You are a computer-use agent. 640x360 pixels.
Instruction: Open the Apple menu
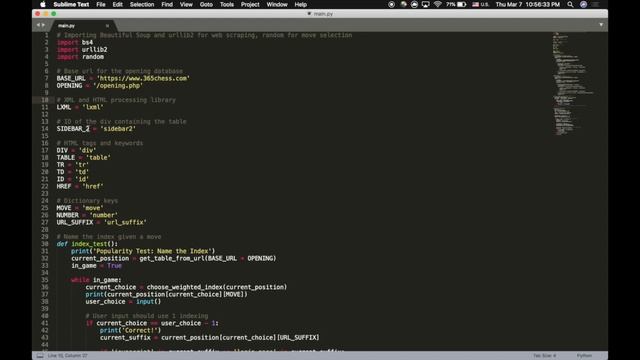(43, 4)
